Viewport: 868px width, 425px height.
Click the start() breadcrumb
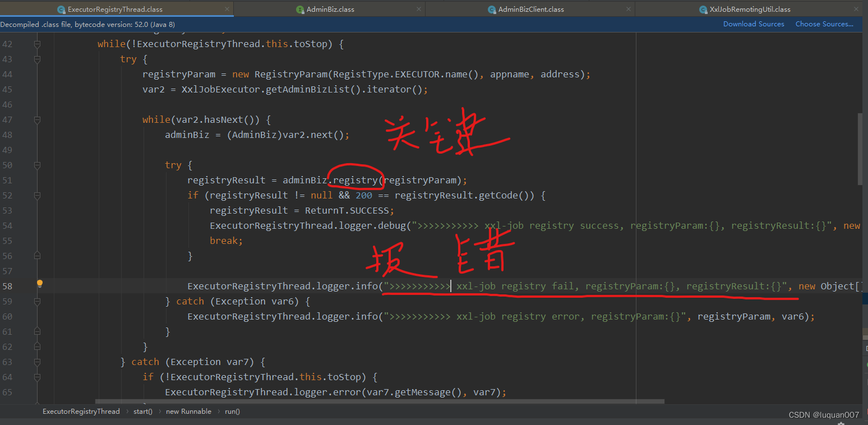(x=142, y=412)
